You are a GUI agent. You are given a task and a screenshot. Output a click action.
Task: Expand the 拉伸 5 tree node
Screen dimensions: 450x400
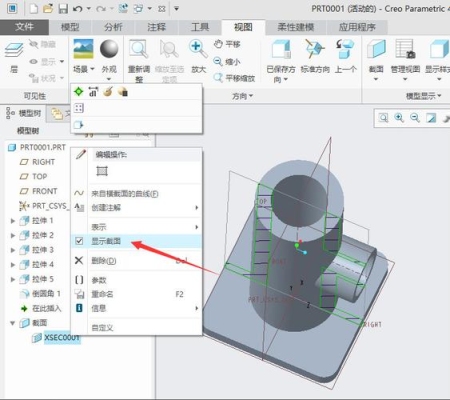click(x=13, y=279)
